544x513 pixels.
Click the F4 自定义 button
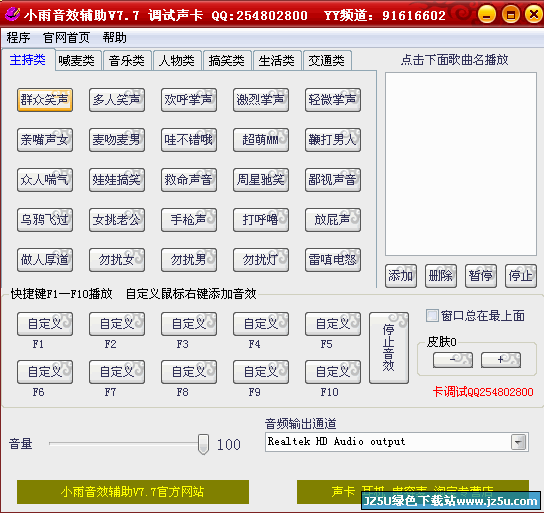pos(261,324)
